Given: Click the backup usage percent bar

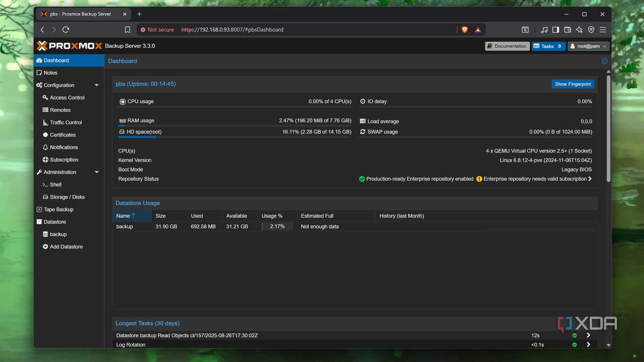Looking at the screenshot, I should coord(277,226).
